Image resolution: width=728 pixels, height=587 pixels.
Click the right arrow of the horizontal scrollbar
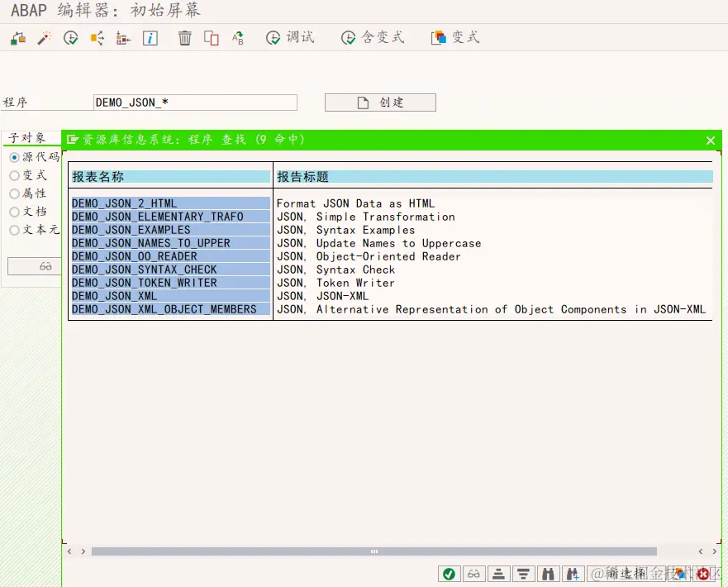click(x=714, y=551)
